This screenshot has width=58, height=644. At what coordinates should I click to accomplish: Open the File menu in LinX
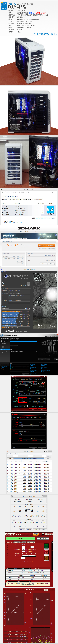(8, 454)
